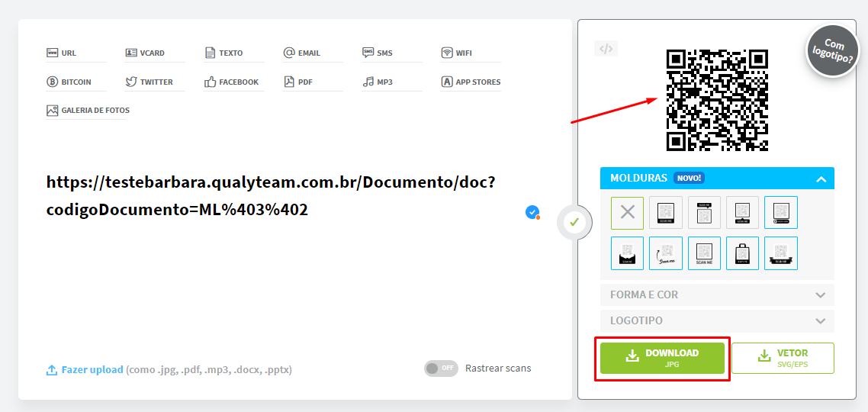
Task: Select the WIFI QR type
Action: 457,53
